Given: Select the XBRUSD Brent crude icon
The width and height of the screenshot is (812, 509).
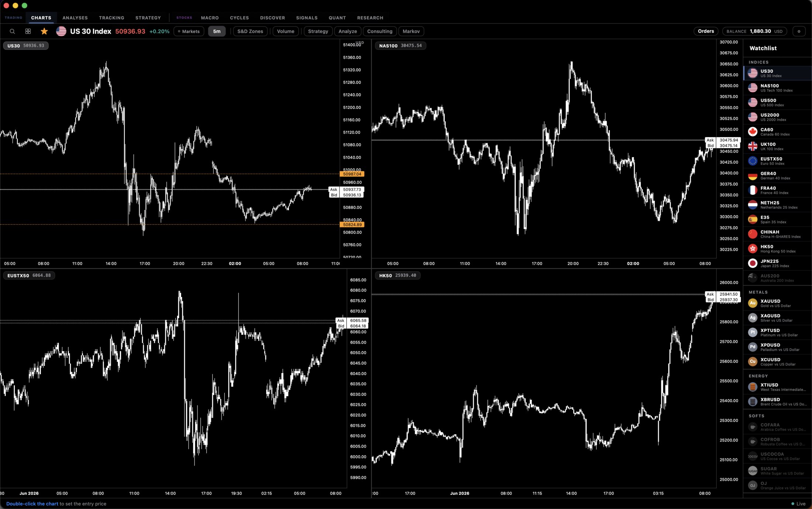Looking at the screenshot, I should [753, 402].
